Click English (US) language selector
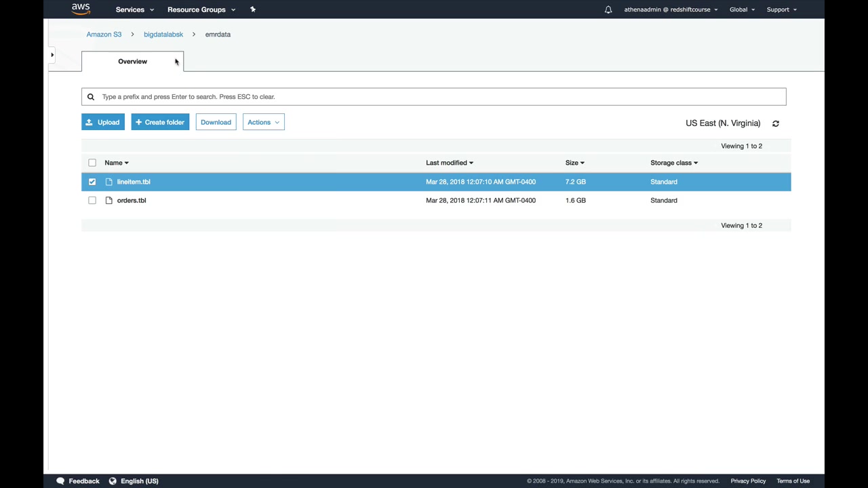The image size is (868, 488). pos(140,481)
